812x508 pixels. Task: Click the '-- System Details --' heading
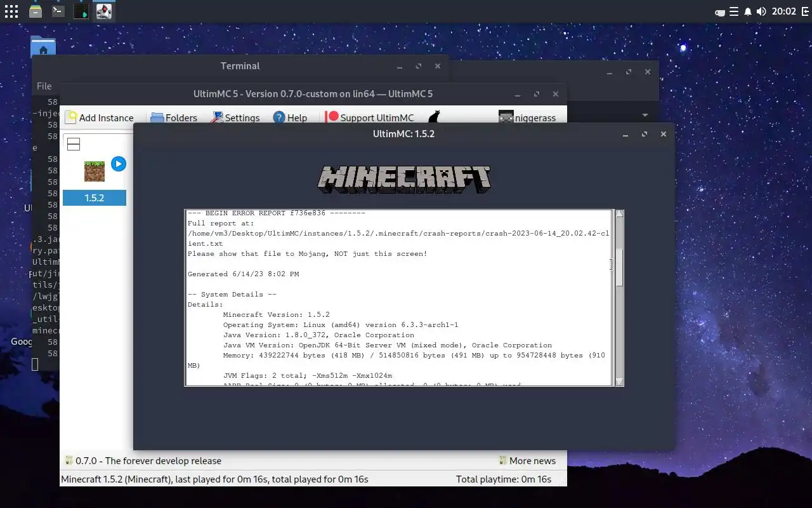[x=232, y=295]
